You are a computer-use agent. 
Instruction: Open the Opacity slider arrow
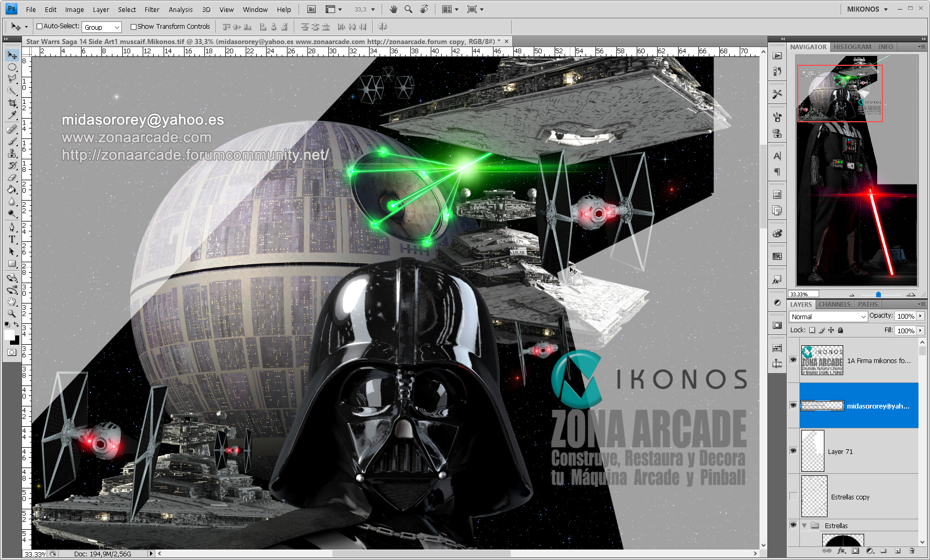[x=921, y=316]
